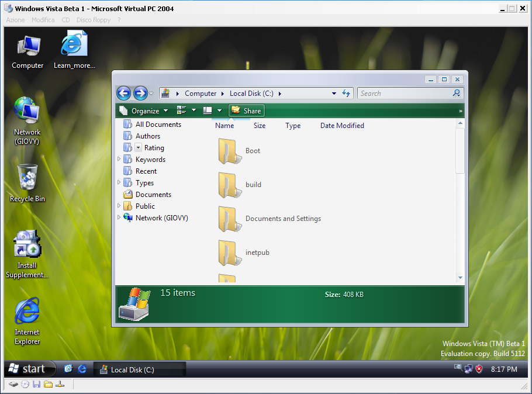Image resolution: width=532 pixels, height=394 pixels.
Task: Sort by the Type column header
Action: click(293, 126)
